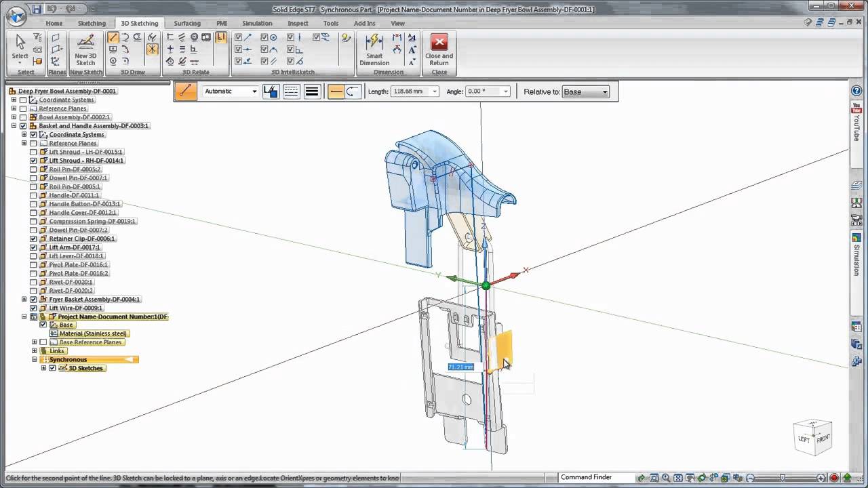Click the Zoom magnifier icon in status bar
This screenshot has height=488, width=868.
click(666, 478)
